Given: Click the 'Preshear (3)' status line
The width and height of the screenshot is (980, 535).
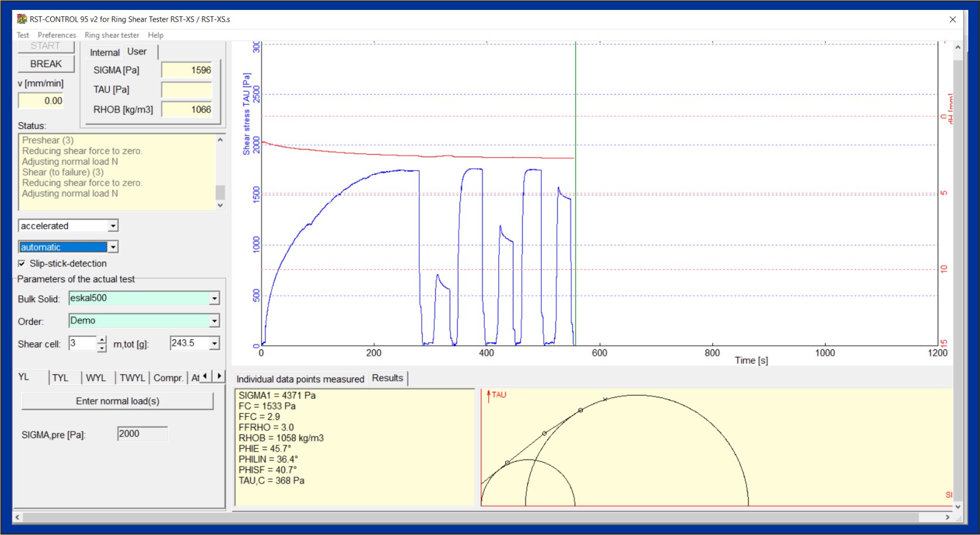Looking at the screenshot, I should tap(48, 140).
